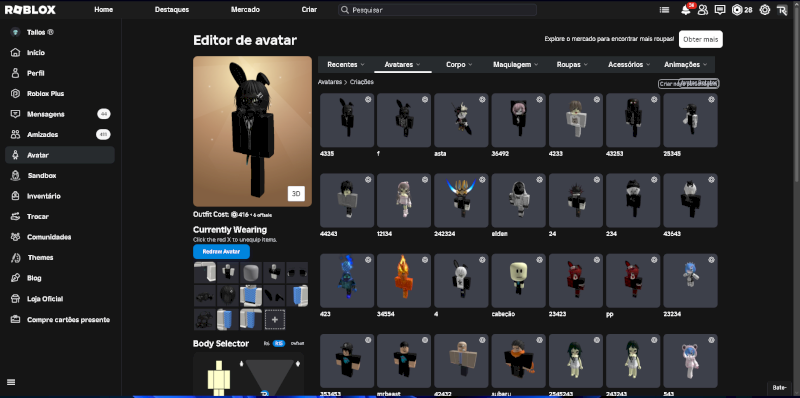
Task: Open the friends icon in top bar
Action: (x=703, y=10)
